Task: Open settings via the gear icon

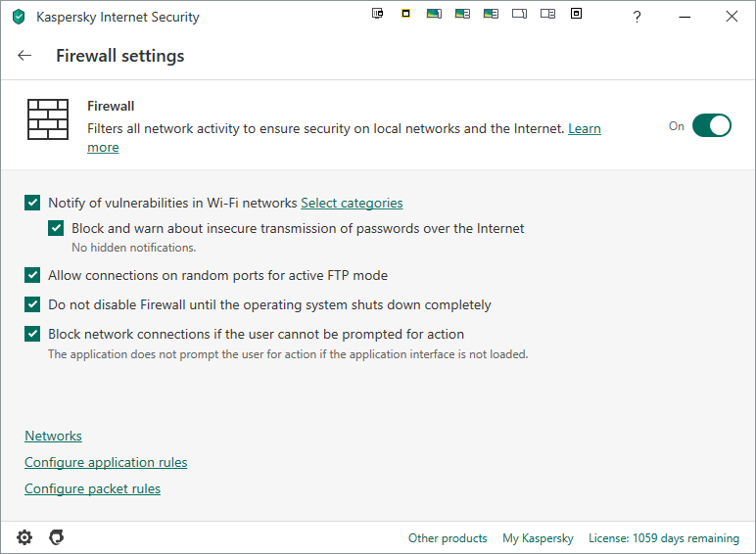Action: (x=24, y=537)
